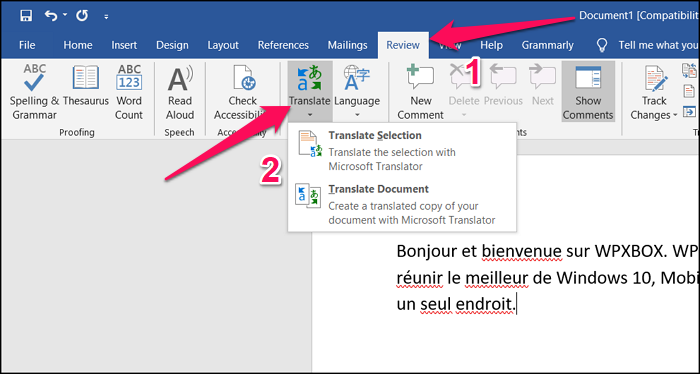Open Customize Quick Access Toolbar dropdown

click(106, 17)
